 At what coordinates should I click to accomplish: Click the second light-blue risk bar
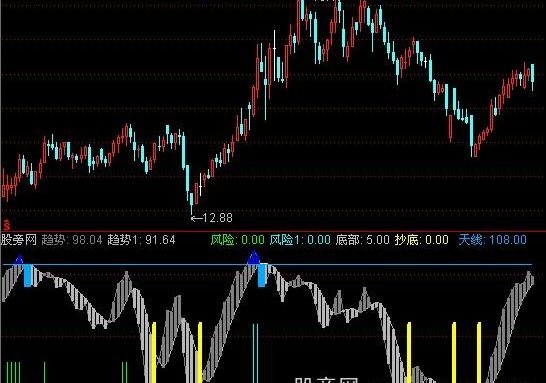tap(262, 275)
